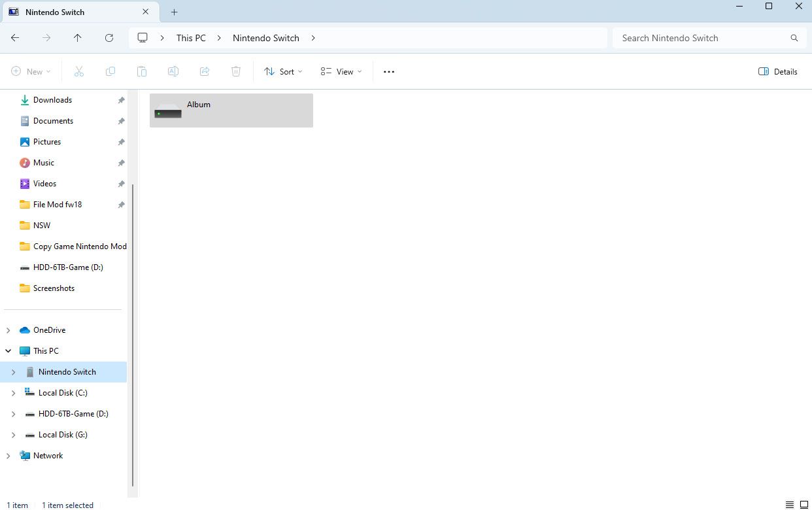Open the See more ellipsis menu
812x510 pixels.
click(389, 72)
